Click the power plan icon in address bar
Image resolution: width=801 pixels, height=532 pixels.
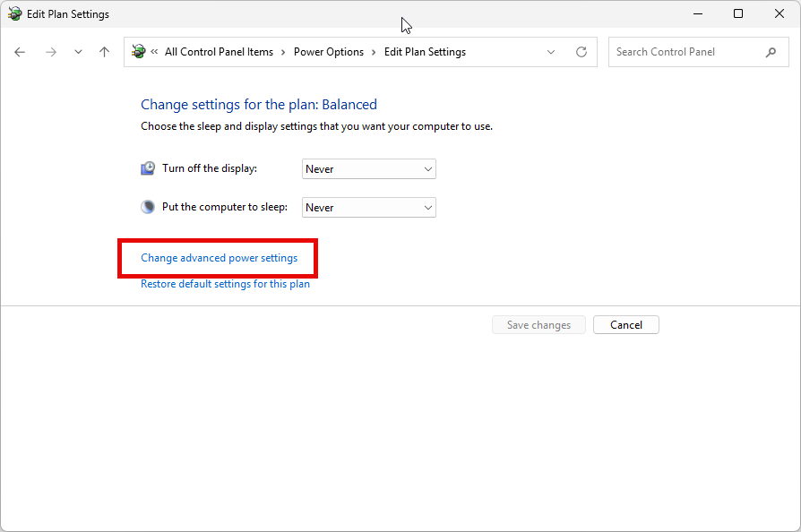click(x=139, y=52)
